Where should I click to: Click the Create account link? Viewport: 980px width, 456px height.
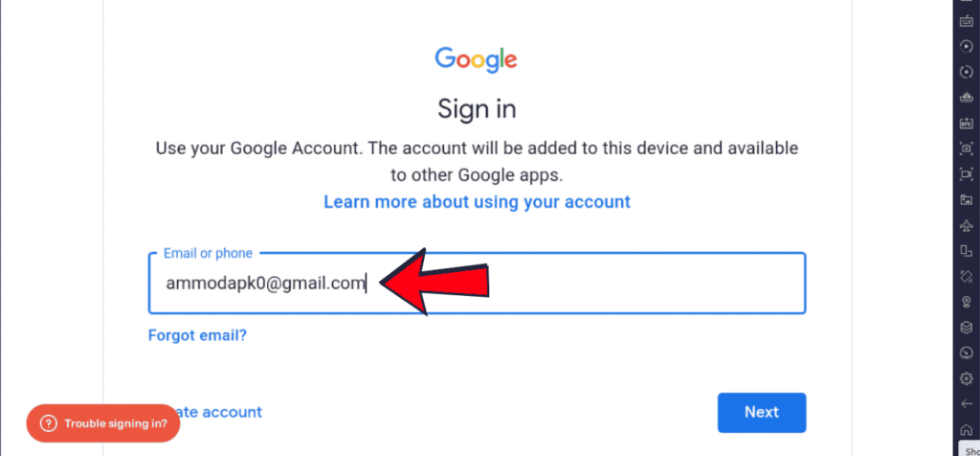(x=221, y=412)
